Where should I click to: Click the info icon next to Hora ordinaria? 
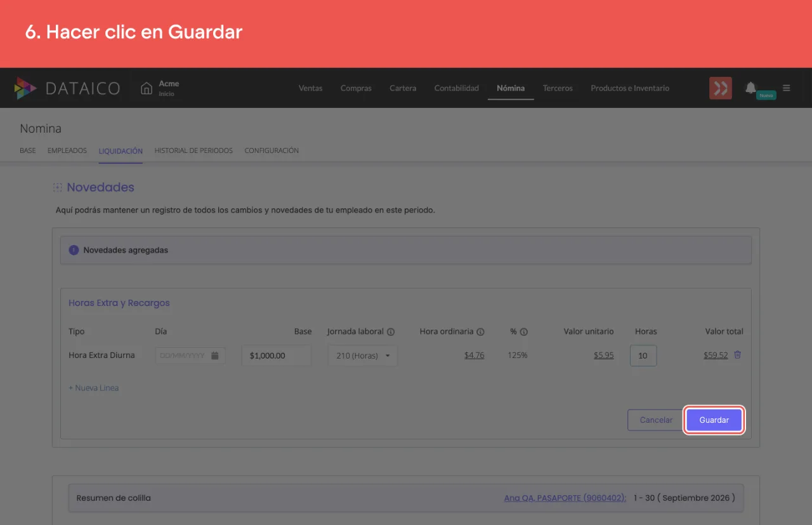click(480, 332)
